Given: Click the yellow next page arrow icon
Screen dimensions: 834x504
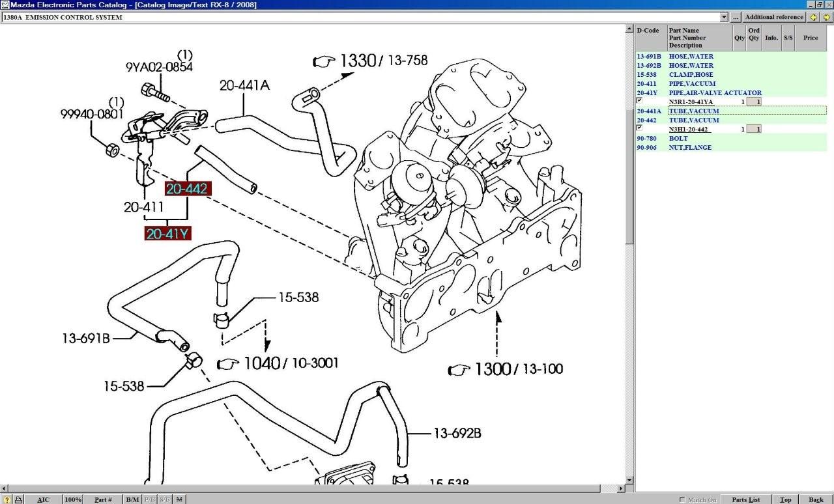Looking at the screenshot, I should point(826,17).
